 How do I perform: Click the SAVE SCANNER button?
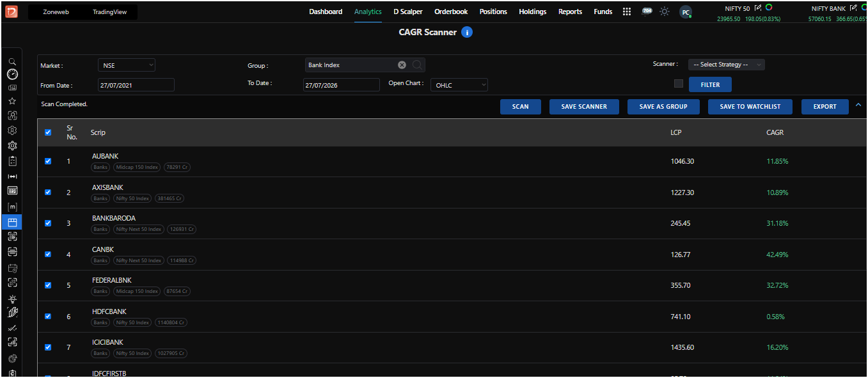(584, 107)
